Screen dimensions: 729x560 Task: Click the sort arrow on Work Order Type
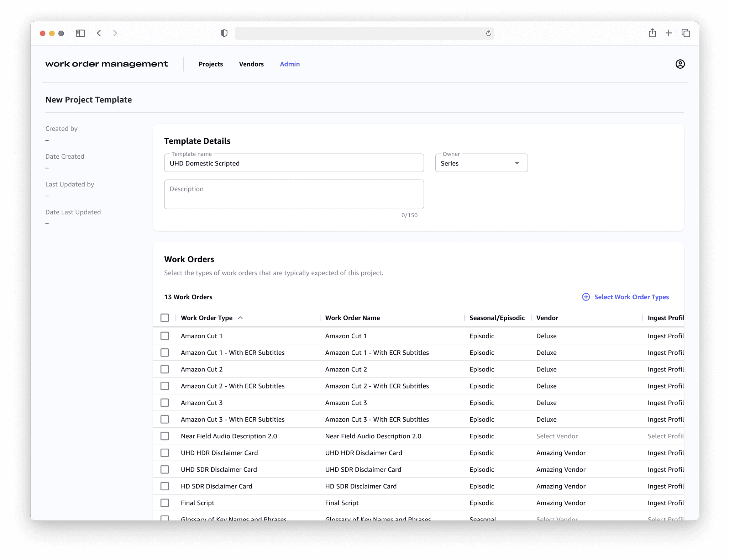coord(240,318)
